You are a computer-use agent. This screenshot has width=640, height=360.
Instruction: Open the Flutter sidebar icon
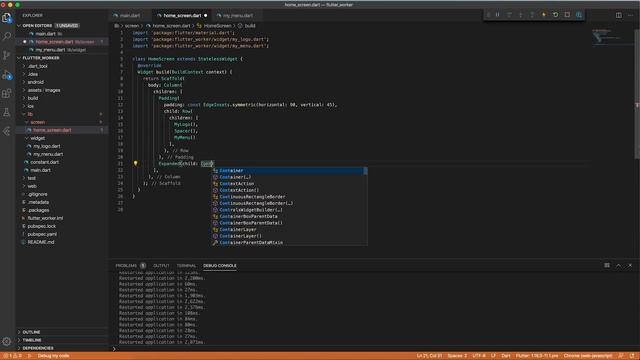(x=7, y=131)
